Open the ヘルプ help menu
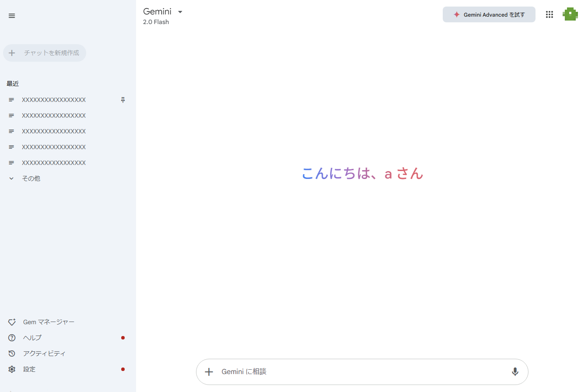Viewport: 588px width, 392px height. [32, 338]
